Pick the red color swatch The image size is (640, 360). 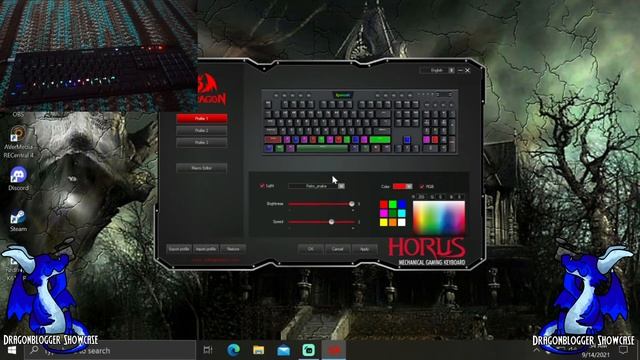[384, 204]
